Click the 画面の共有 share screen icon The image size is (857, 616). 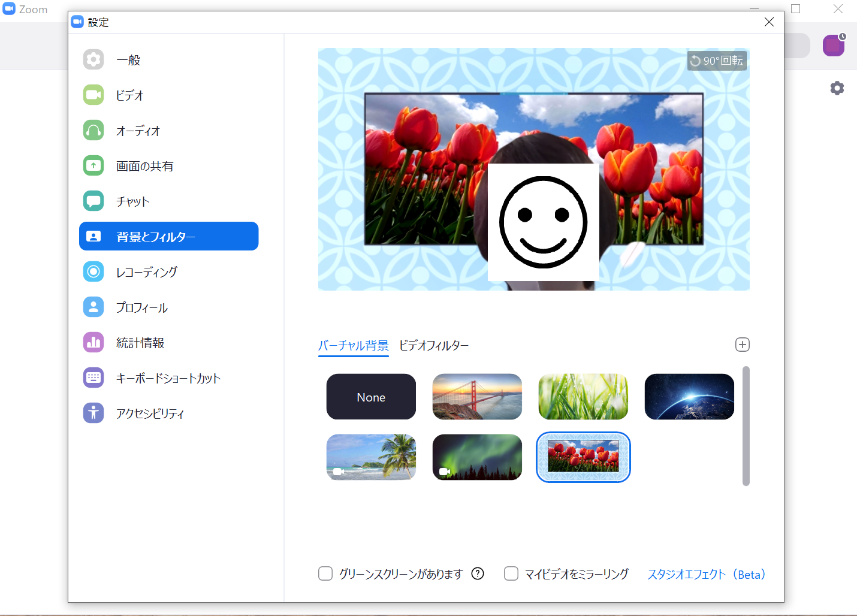[x=93, y=165]
